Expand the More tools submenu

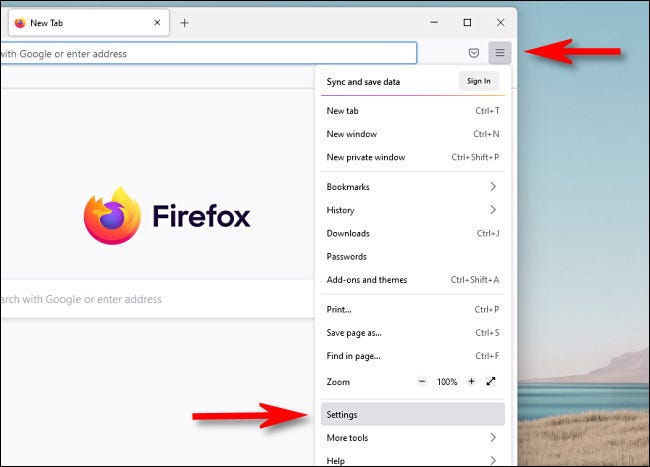pos(492,438)
